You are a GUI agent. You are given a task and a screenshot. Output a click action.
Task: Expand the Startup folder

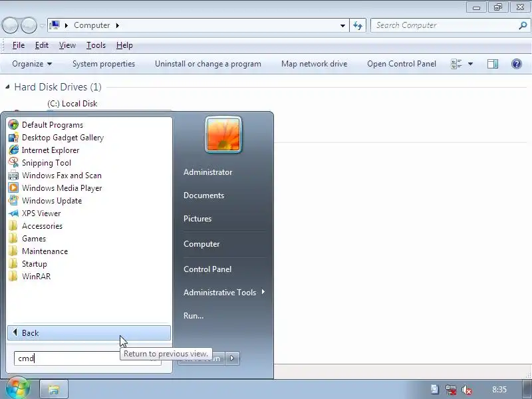pyautogui.click(x=89, y=264)
